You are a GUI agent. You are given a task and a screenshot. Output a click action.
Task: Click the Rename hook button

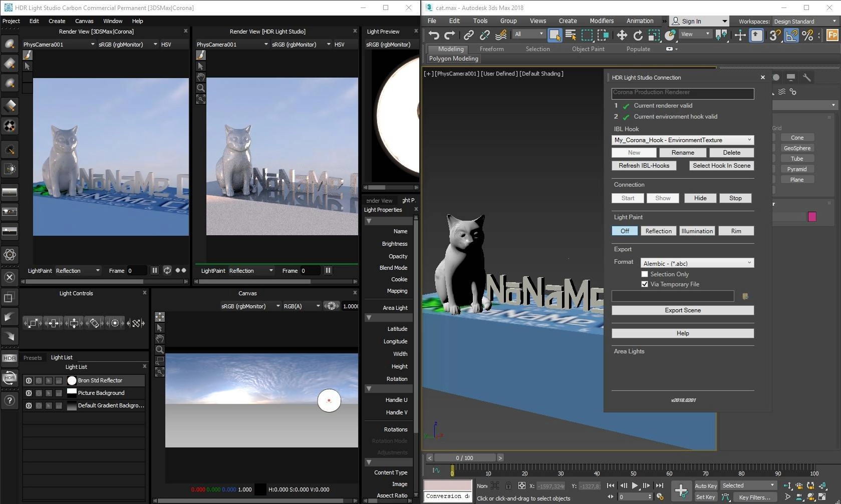(683, 153)
